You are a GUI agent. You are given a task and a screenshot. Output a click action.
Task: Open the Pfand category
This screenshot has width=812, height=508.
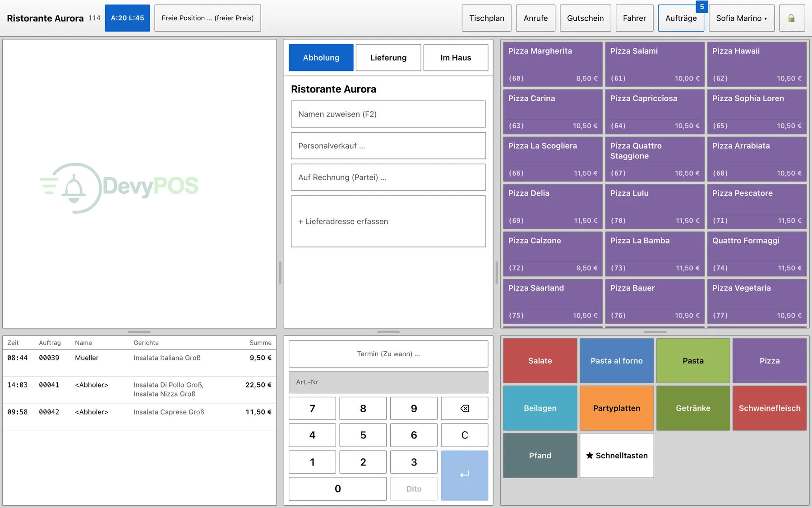click(x=540, y=455)
